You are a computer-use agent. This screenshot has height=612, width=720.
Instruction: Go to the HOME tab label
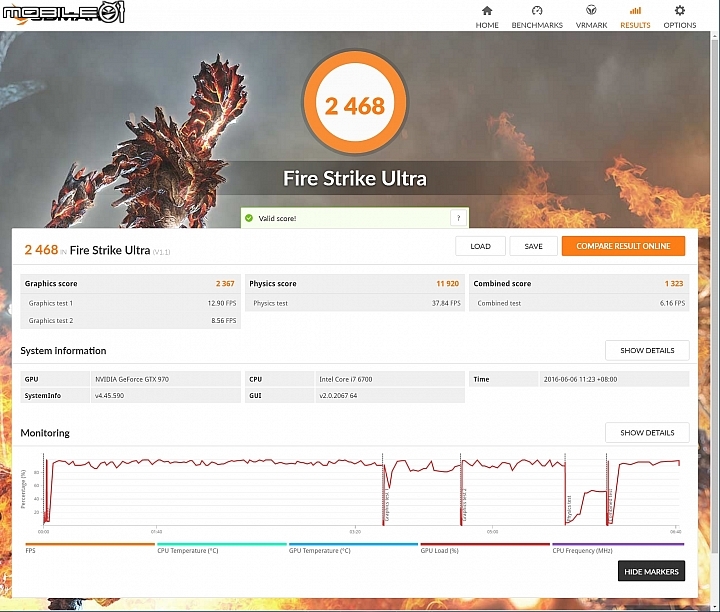tap(487, 25)
